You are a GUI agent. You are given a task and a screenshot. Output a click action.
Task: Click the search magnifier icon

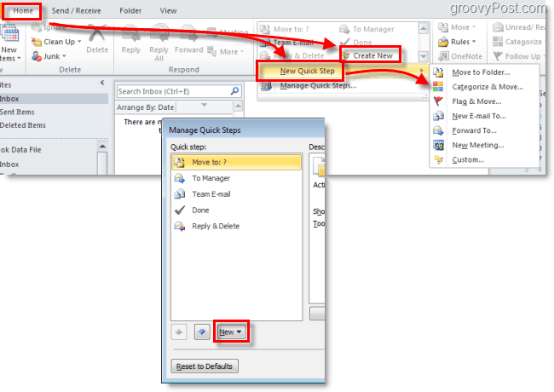234,91
